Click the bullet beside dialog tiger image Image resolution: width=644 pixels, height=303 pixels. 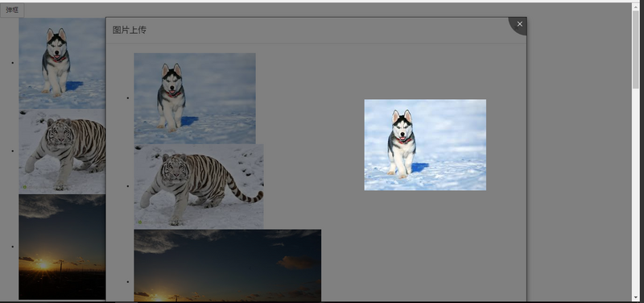point(128,186)
